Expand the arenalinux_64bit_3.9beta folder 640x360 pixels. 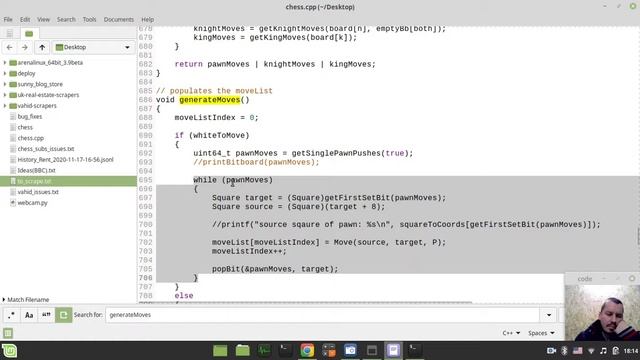(5, 63)
